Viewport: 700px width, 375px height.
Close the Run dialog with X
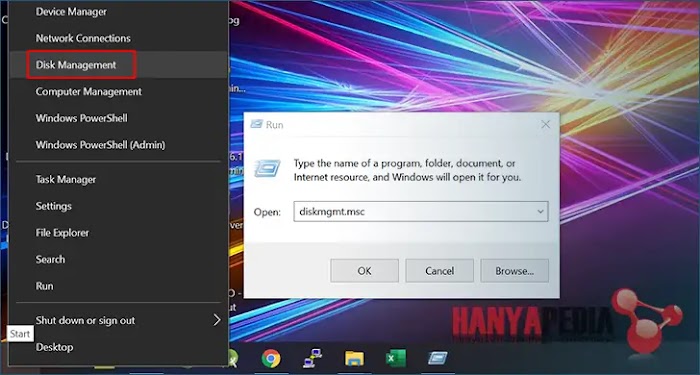[x=546, y=125]
